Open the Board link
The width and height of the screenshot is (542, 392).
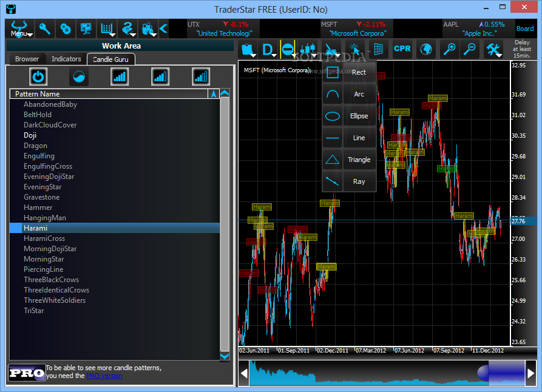point(525,29)
